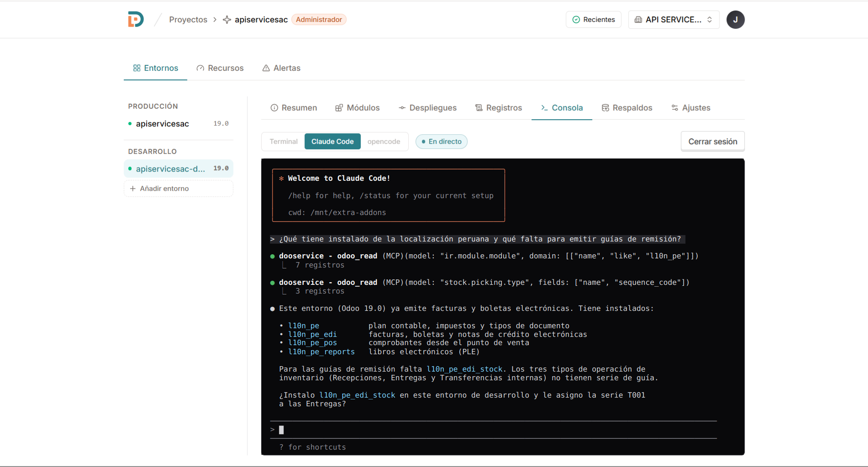Open the Módulos tab
This screenshot has height=467, width=868.
click(x=358, y=108)
